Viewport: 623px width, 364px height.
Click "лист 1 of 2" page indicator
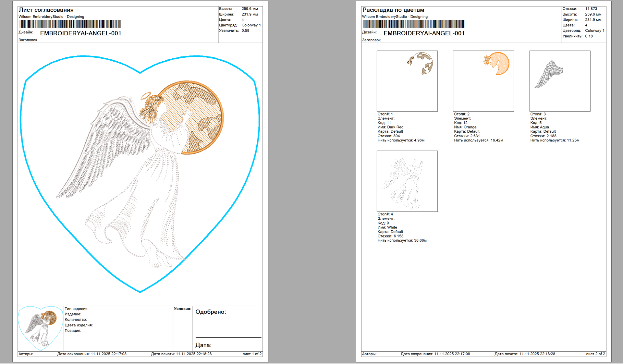tap(252, 354)
